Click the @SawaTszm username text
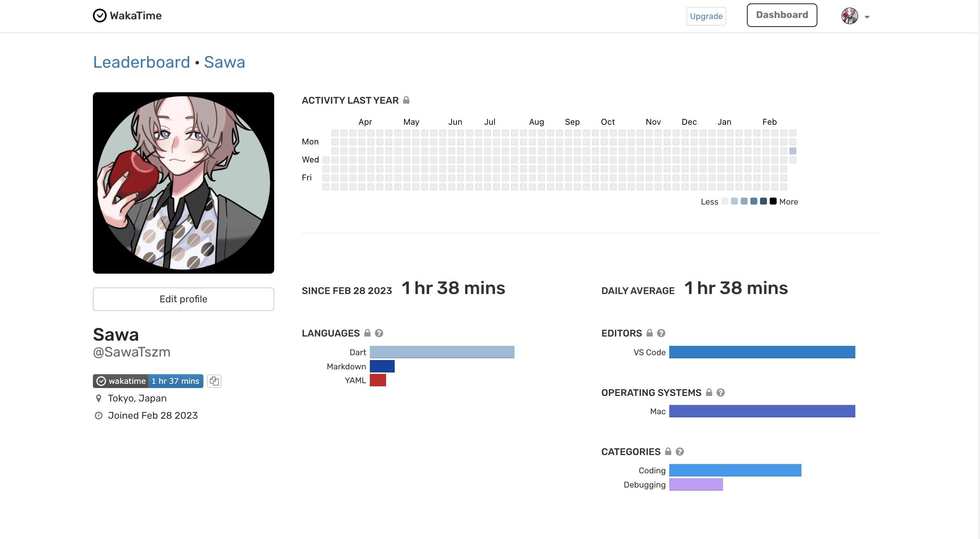The width and height of the screenshot is (980, 539). click(132, 352)
